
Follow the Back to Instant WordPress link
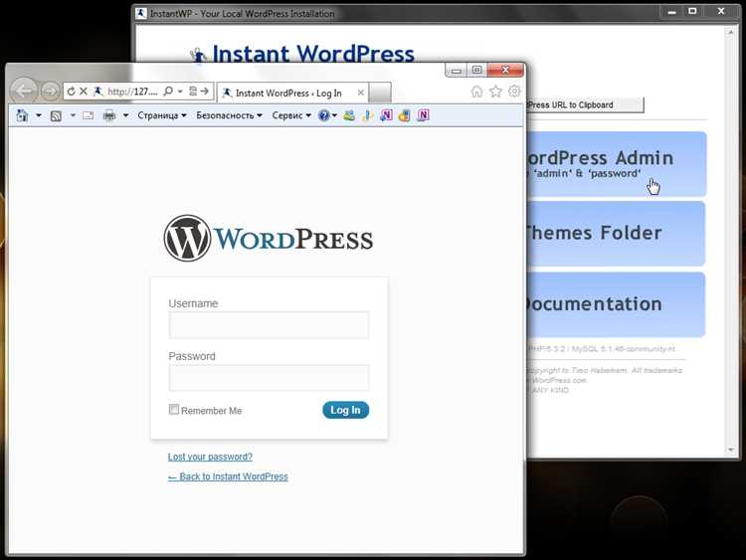tap(228, 476)
